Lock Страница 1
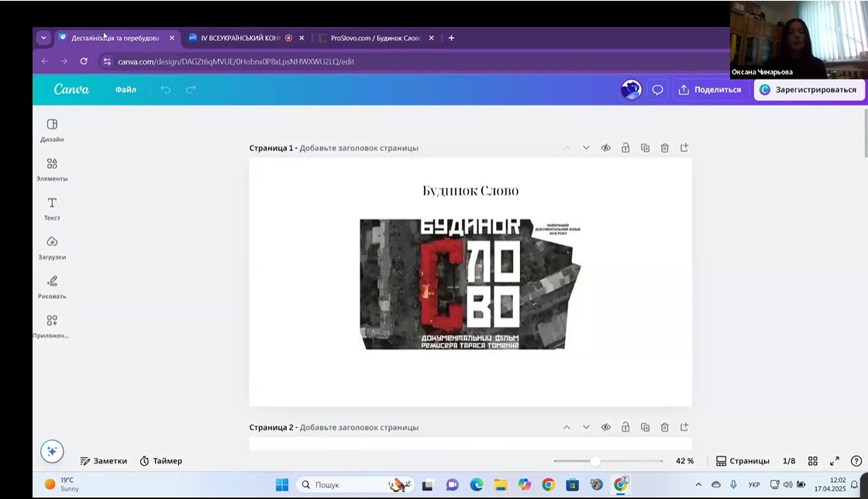 point(625,148)
